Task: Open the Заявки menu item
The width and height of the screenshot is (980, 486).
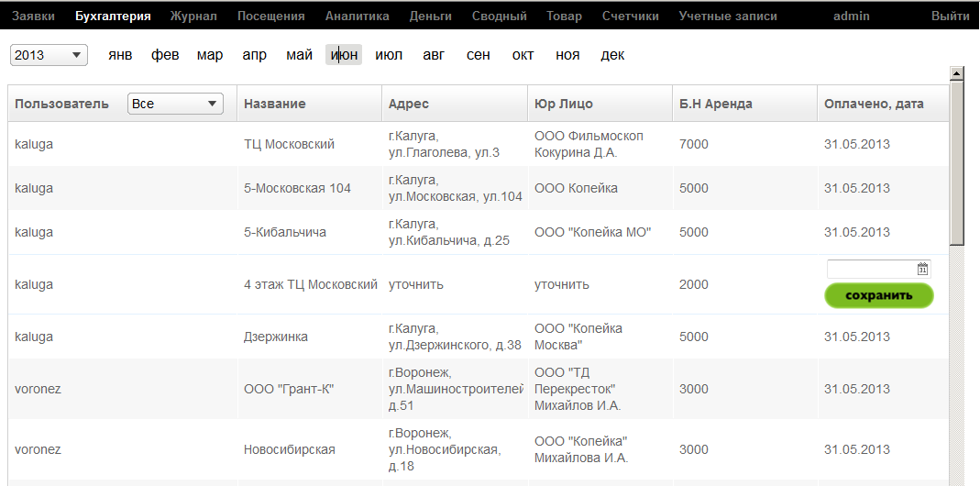Action: point(33,17)
